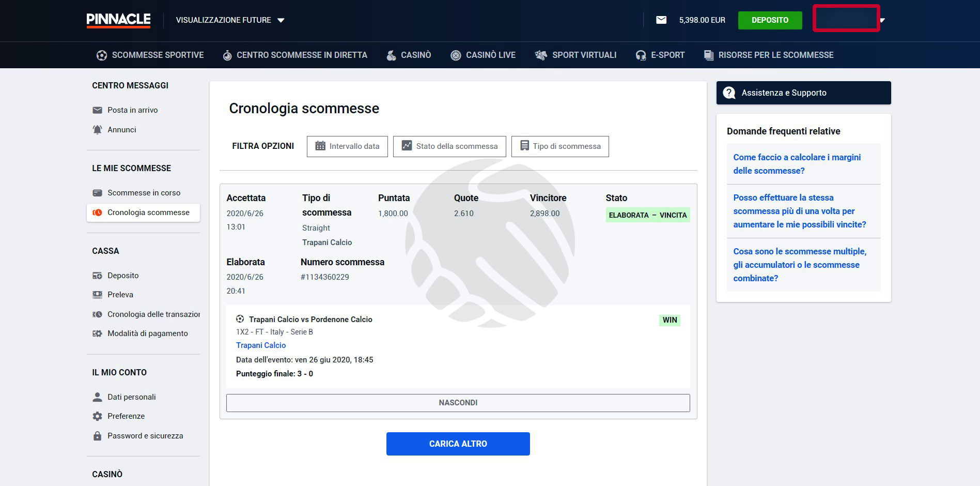Collapse bet details with Nascondi
980x486 pixels.
tap(458, 403)
